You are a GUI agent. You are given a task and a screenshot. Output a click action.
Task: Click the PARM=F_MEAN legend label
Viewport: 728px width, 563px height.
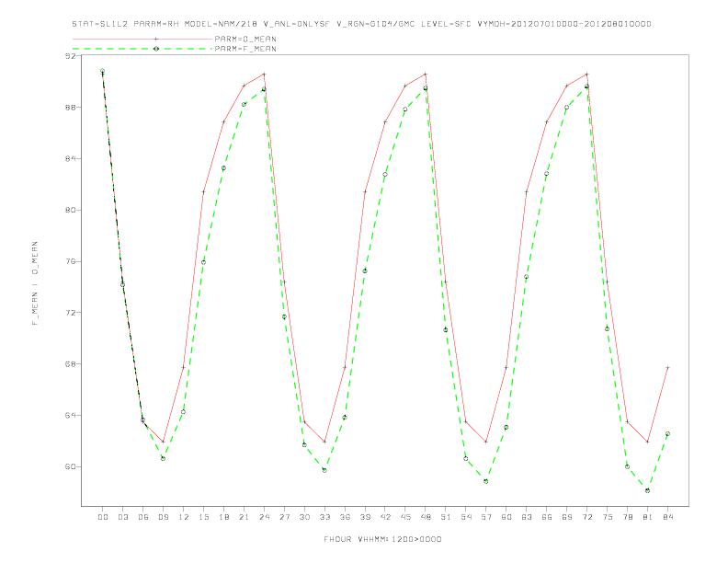coord(245,49)
